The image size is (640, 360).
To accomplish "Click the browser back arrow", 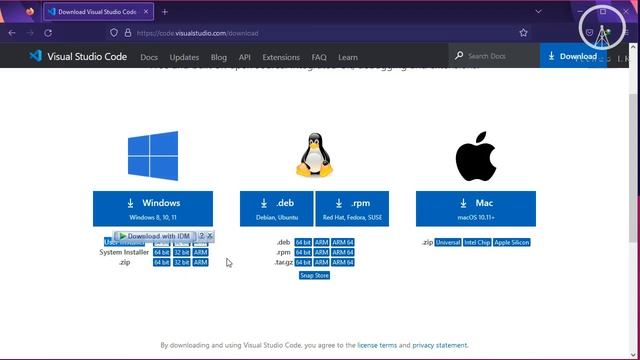I will (x=12, y=33).
